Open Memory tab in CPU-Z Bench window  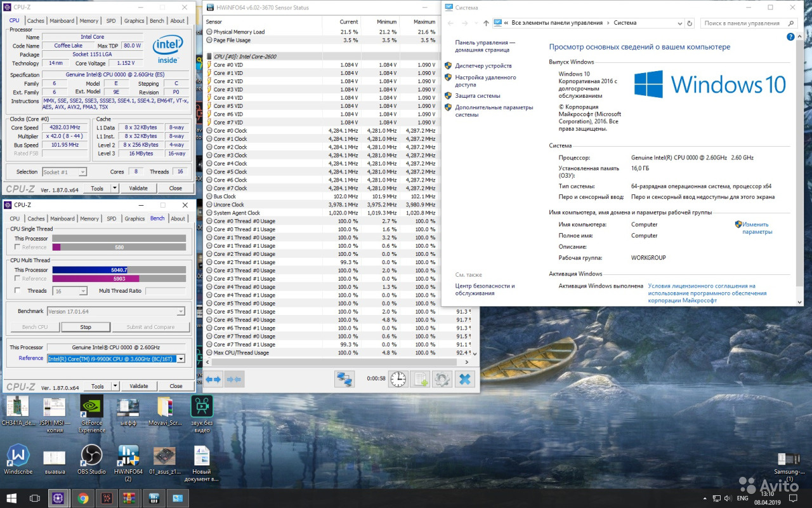click(x=89, y=218)
